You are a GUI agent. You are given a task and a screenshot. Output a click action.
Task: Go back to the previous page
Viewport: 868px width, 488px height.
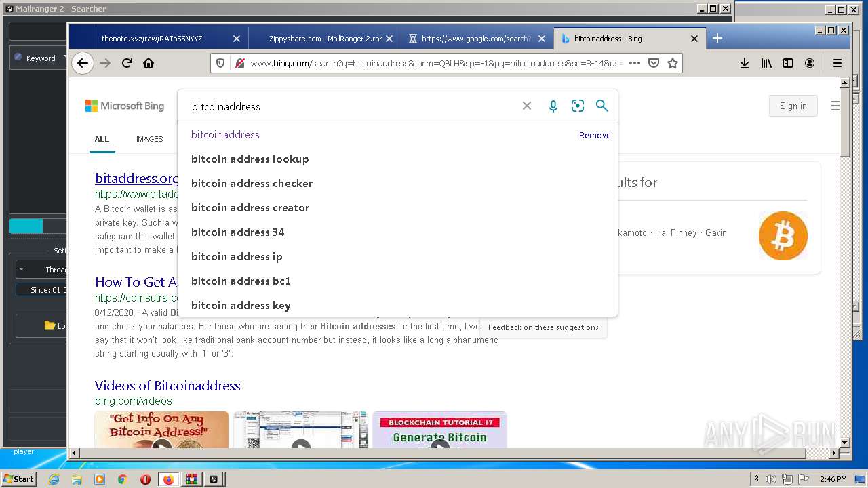82,63
